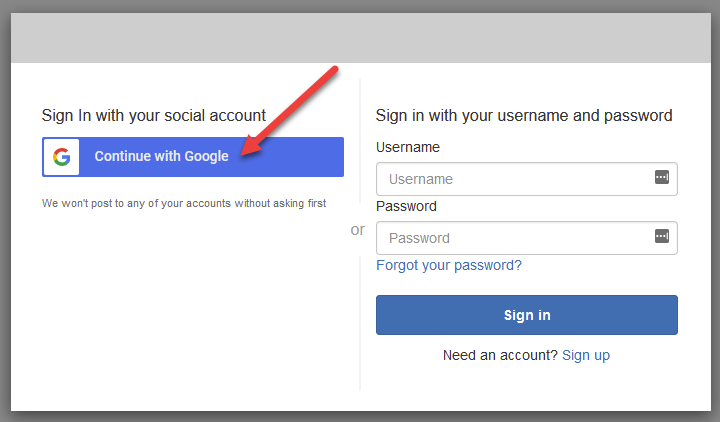This screenshot has width=720, height=422.
Task: Click the password manager icon in Password field
Action: [x=661, y=236]
